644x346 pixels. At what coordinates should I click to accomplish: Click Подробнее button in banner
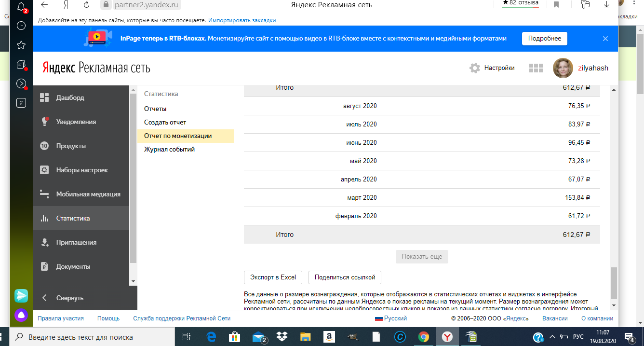[x=545, y=39]
